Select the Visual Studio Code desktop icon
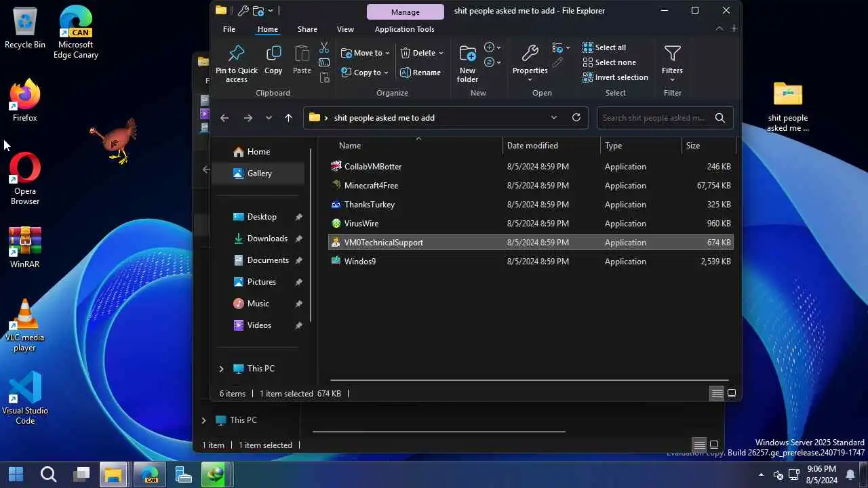Screen dimensions: 868x488 (x=25, y=399)
